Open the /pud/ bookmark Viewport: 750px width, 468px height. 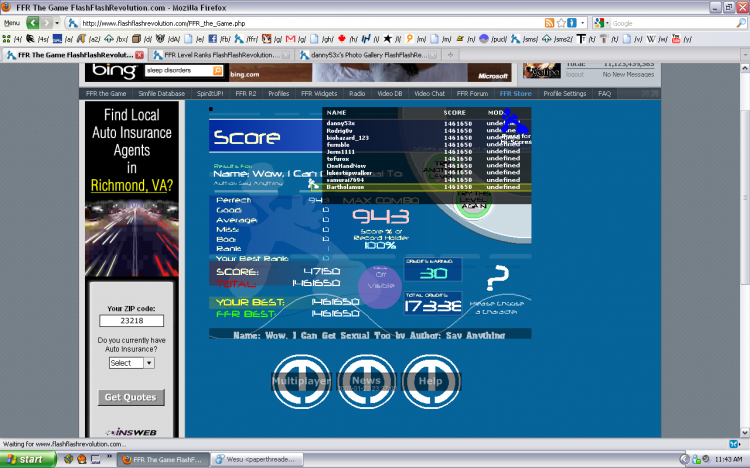point(493,39)
